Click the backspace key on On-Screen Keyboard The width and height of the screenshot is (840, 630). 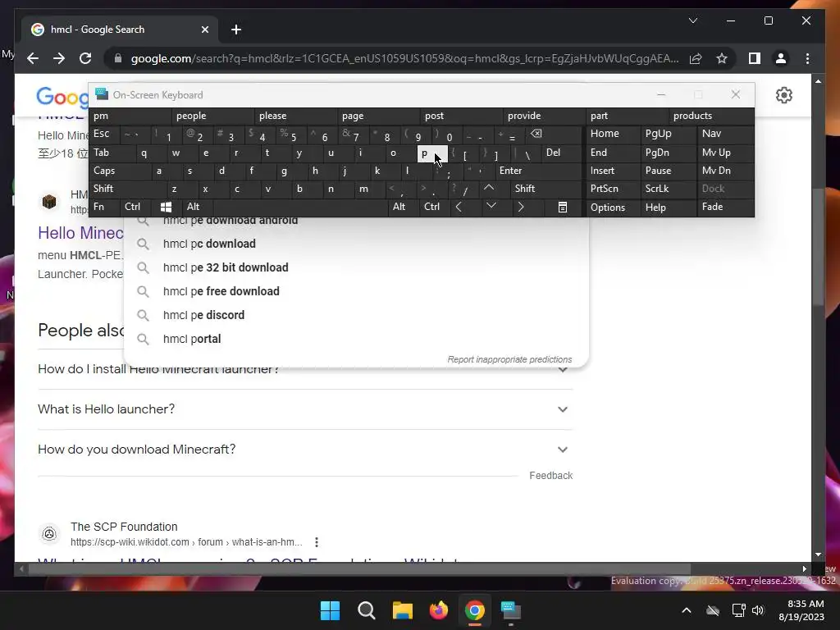[536, 134]
